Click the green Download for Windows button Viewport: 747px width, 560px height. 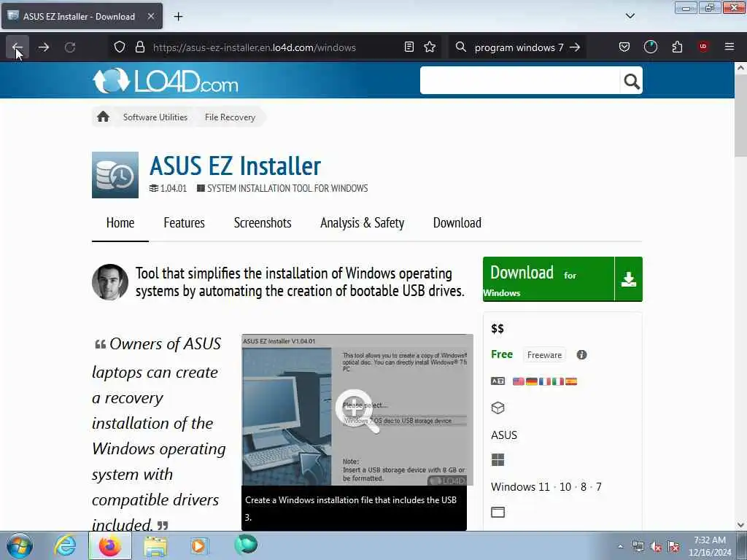point(562,279)
